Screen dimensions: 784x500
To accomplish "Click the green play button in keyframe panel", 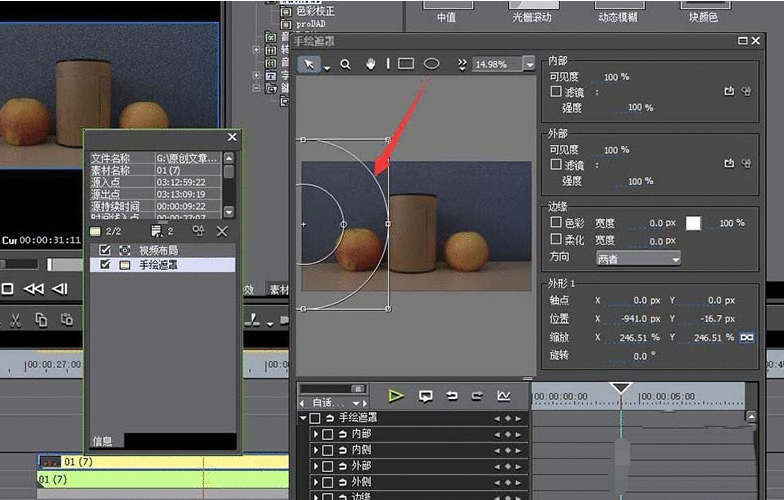I will coord(396,396).
